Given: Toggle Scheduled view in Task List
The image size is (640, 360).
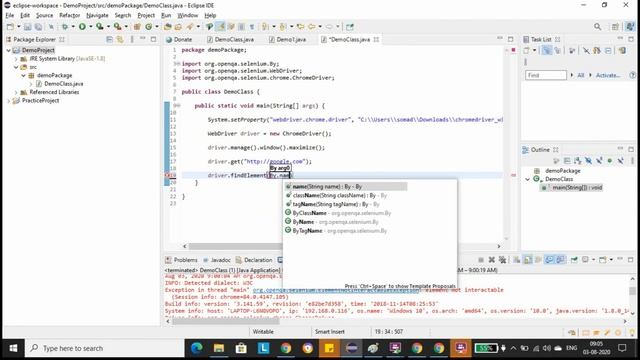Looking at the screenshot, I should coord(558,51).
